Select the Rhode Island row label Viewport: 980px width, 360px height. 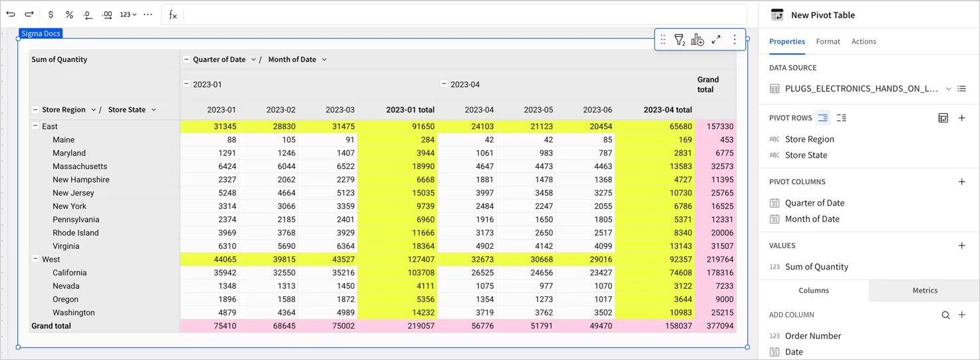pyautogui.click(x=76, y=233)
